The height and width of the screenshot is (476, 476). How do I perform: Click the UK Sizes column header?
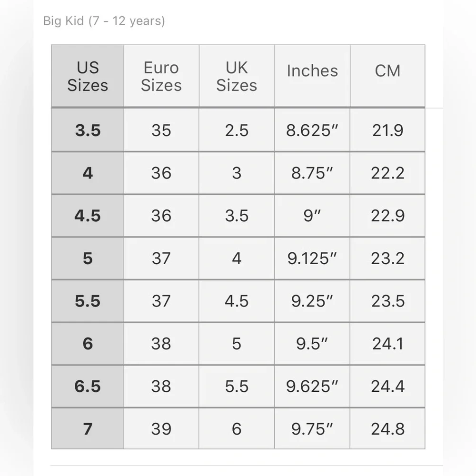(237, 76)
